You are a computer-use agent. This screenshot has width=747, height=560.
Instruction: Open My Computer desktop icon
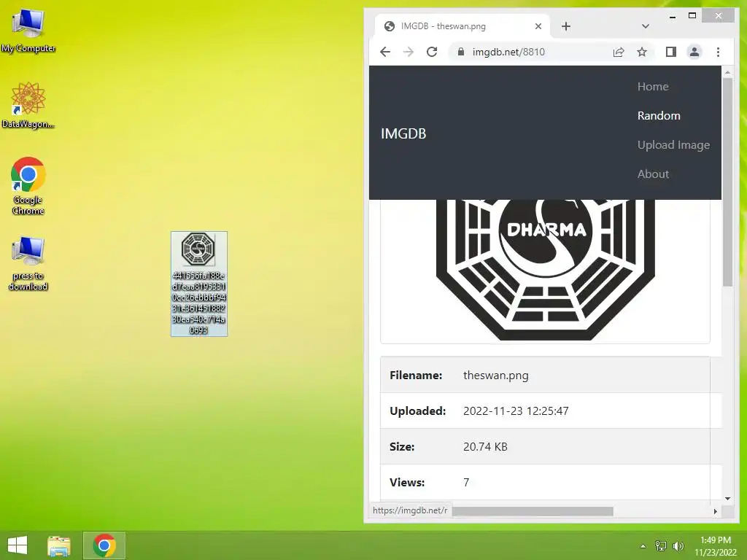(x=28, y=31)
